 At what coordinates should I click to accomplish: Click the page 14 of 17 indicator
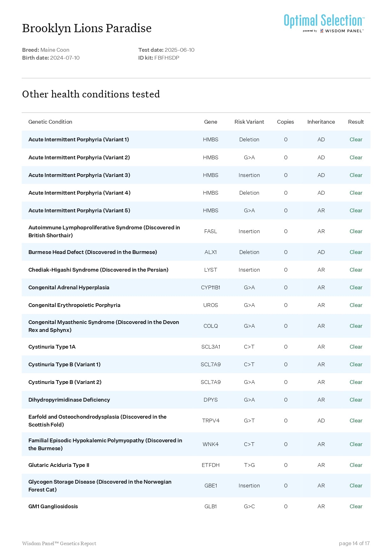pos(354,543)
